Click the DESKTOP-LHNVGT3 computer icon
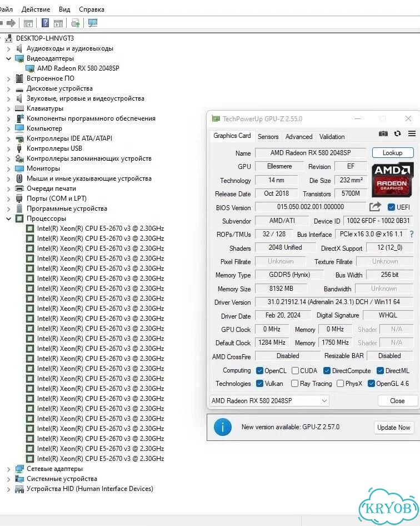This screenshot has height=526, width=420. tap(9, 38)
